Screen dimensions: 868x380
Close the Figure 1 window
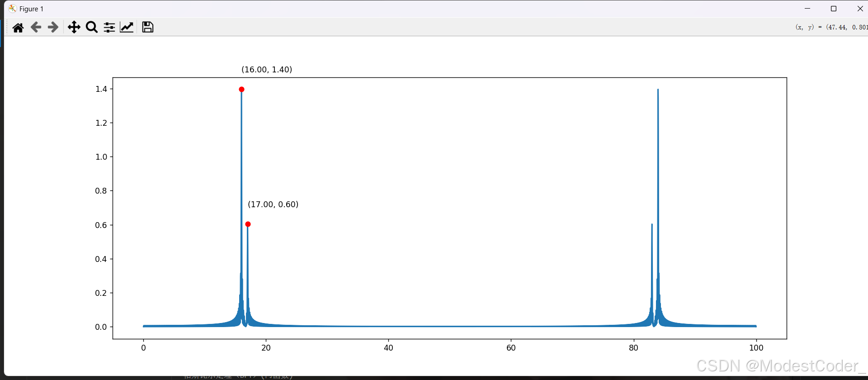coord(860,9)
